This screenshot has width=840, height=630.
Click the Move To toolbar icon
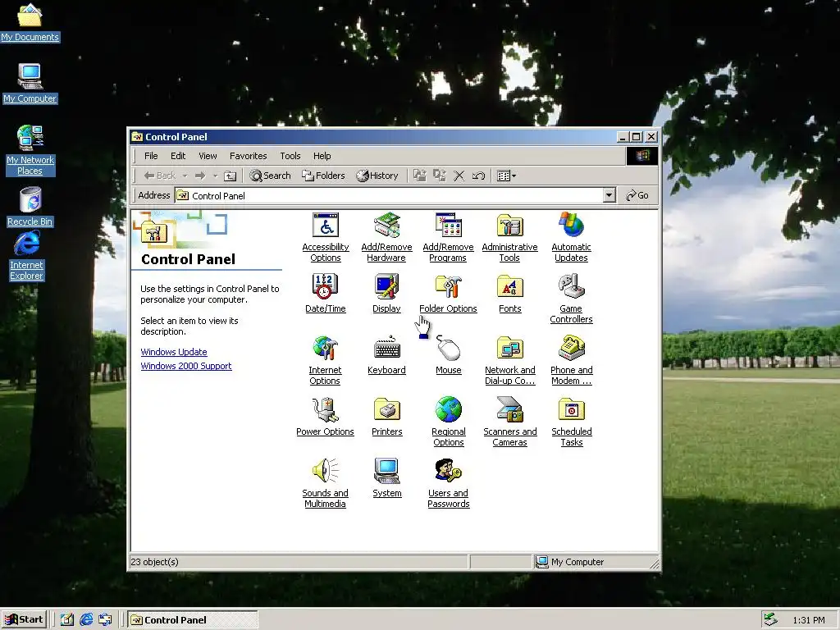click(419, 176)
